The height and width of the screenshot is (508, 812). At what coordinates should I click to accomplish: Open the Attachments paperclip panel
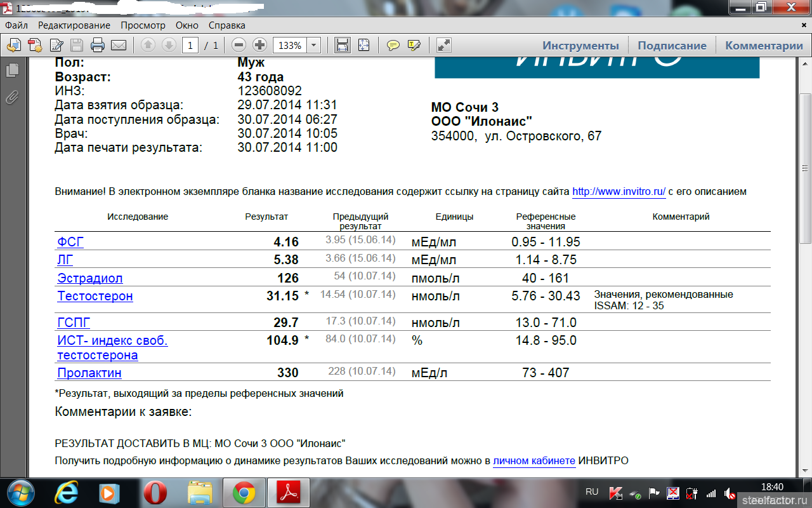pos(12,97)
